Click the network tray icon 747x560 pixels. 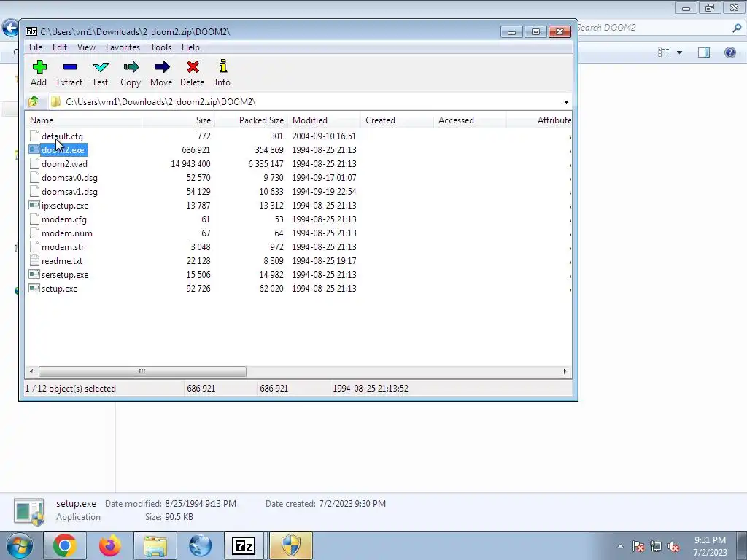point(656,547)
